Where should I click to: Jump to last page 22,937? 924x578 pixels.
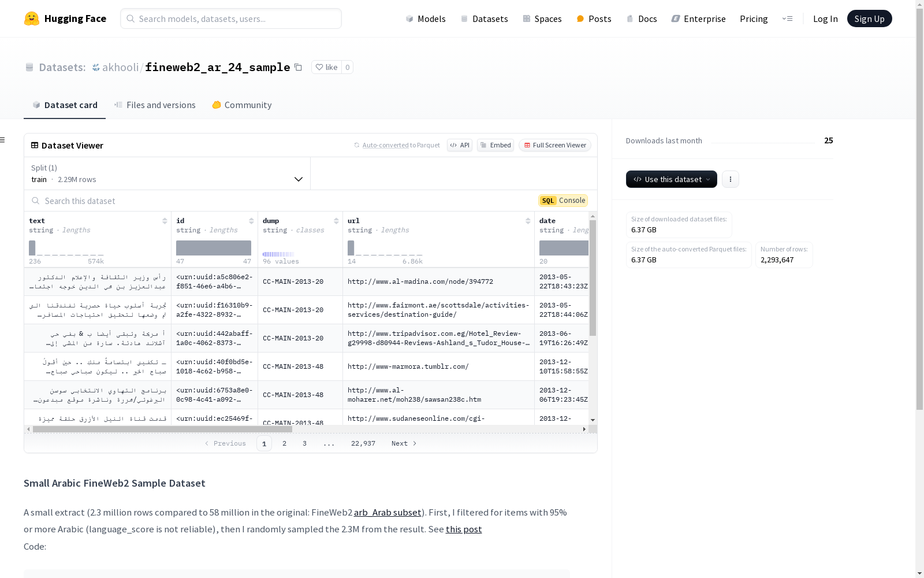tap(363, 443)
